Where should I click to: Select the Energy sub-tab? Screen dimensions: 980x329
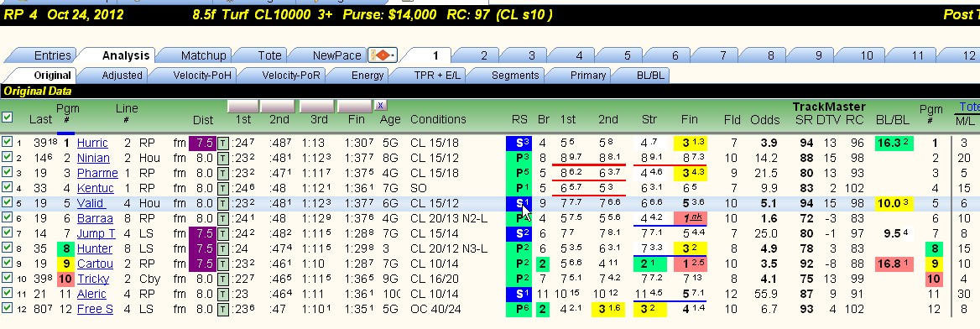point(367,75)
